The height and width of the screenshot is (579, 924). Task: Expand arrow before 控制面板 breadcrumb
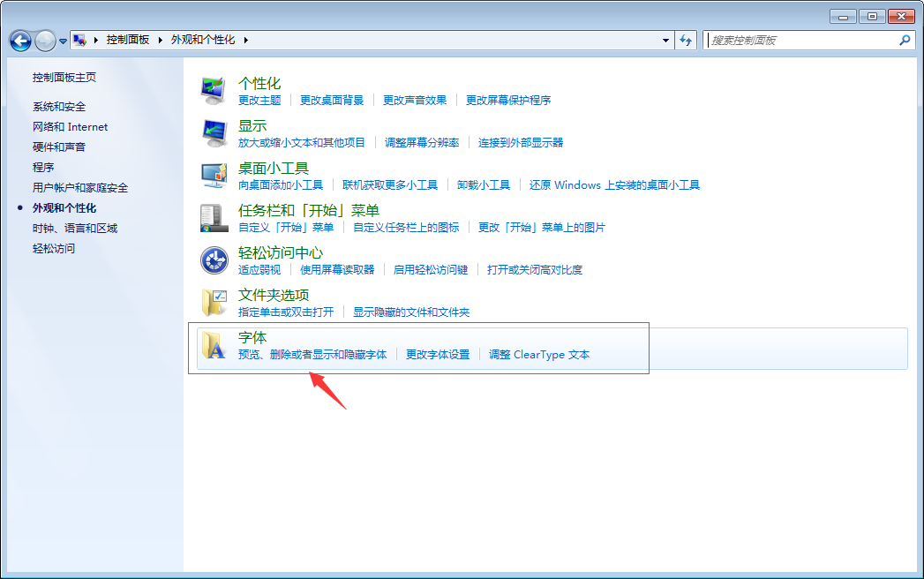point(95,40)
